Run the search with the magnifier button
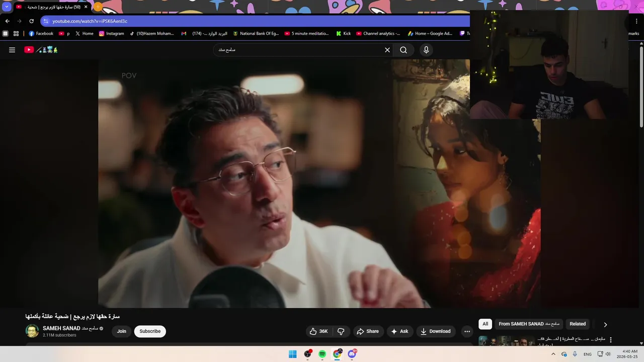This screenshot has height=362, width=644. [x=404, y=50]
